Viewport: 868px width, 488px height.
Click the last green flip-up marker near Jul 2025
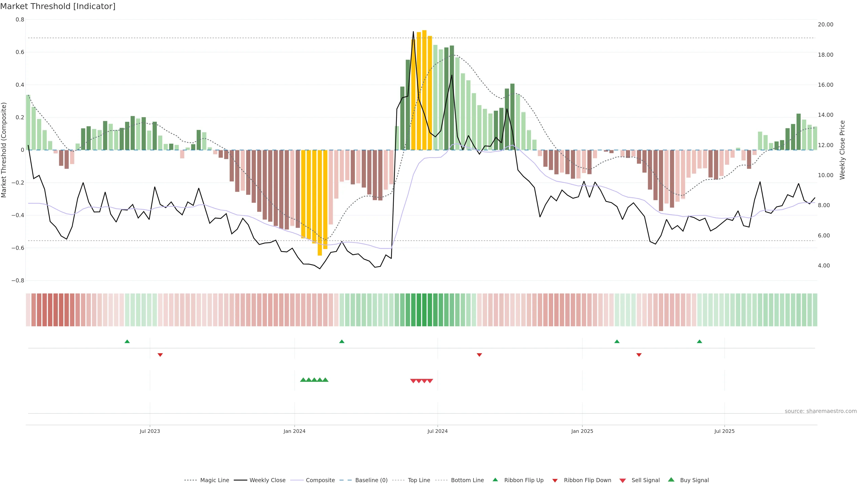pos(699,342)
